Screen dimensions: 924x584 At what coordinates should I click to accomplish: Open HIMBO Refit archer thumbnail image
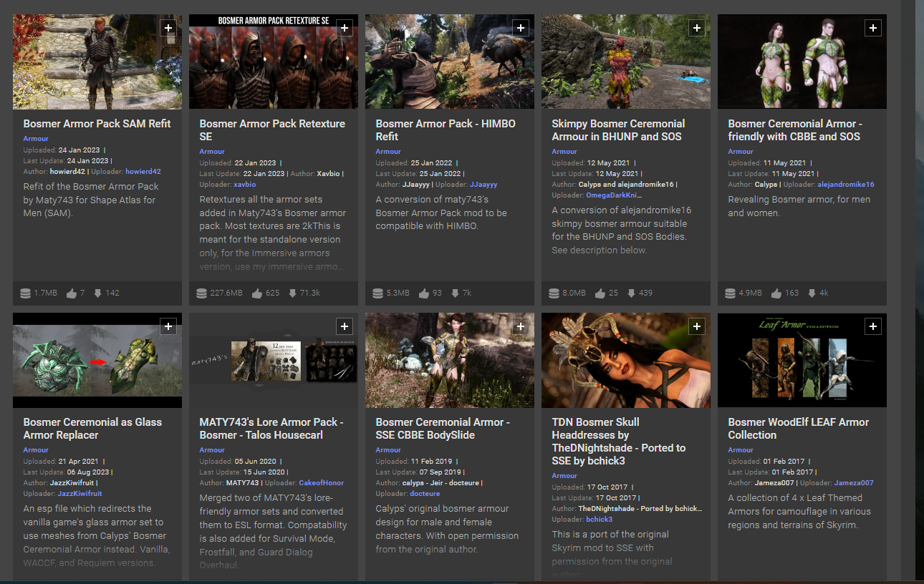450,62
